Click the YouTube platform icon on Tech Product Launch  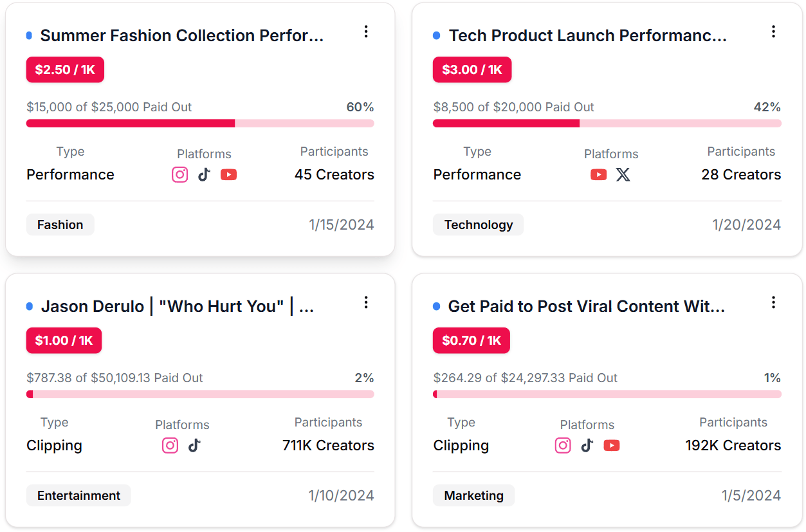click(598, 174)
